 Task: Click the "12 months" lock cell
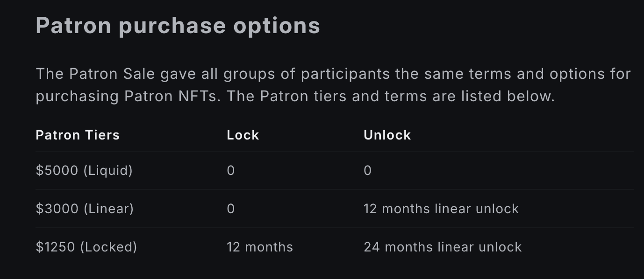point(260,247)
